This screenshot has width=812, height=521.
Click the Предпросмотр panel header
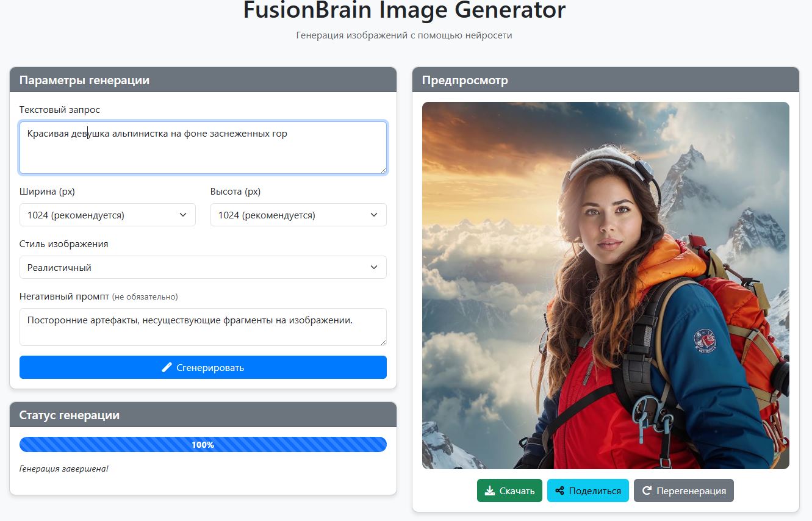pyautogui.click(x=605, y=80)
